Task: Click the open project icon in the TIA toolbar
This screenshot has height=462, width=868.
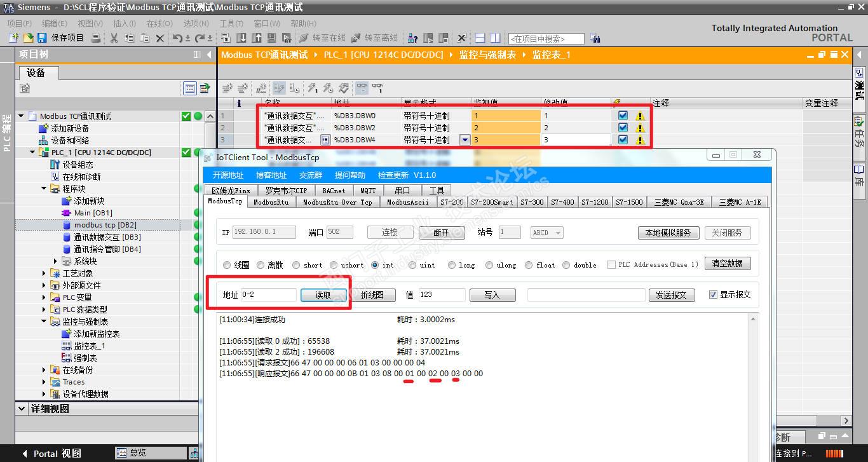Action: [x=28, y=38]
